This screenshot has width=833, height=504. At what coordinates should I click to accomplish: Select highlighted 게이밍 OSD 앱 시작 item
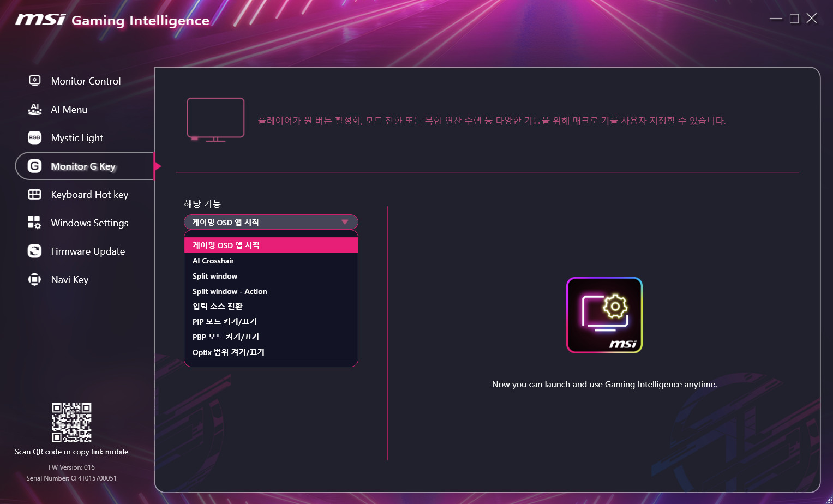pos(226,245)
